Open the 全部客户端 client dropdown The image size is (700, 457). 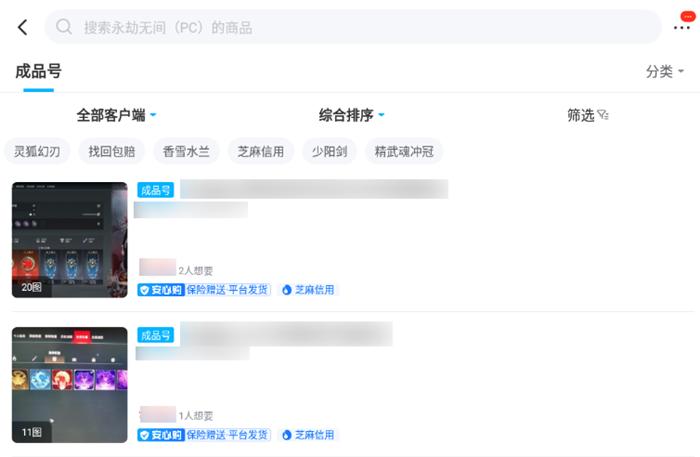tap(117, 115)
